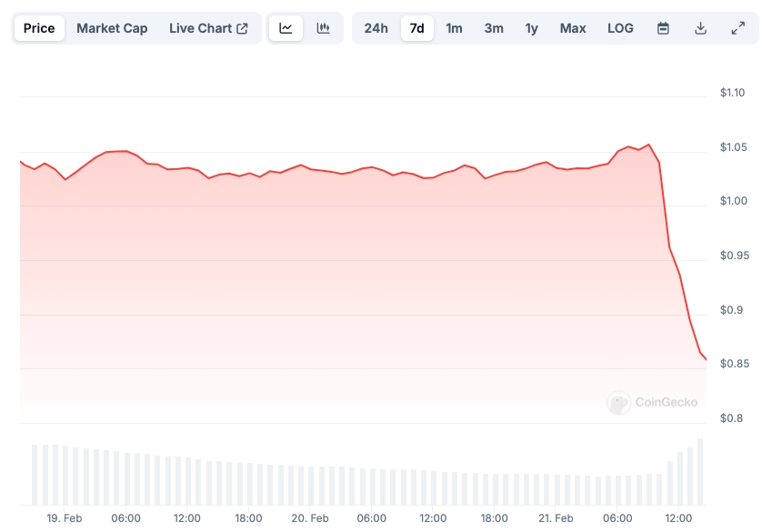Switch to the Market Cap tab
The width and height of the screenshot is (762, 532).
tap(112, 28)
